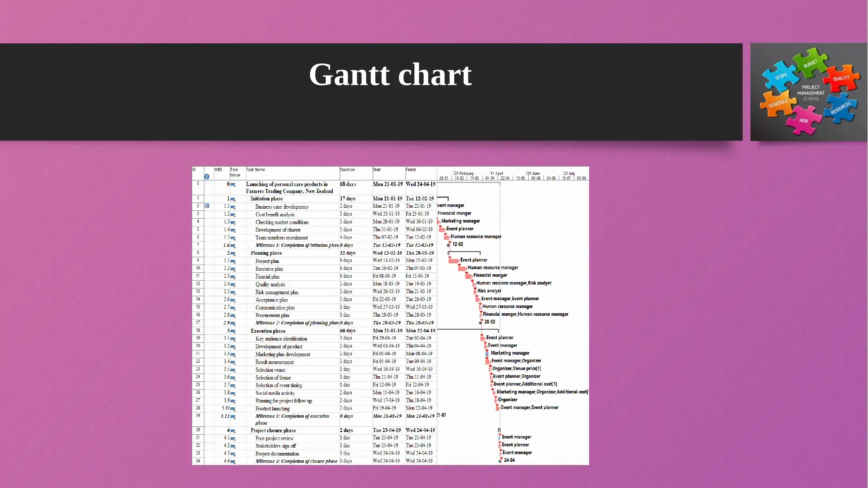868x488 pixels.
Task: Click task mode icon for Selection venue row
Action: click(x=233, y=370)
